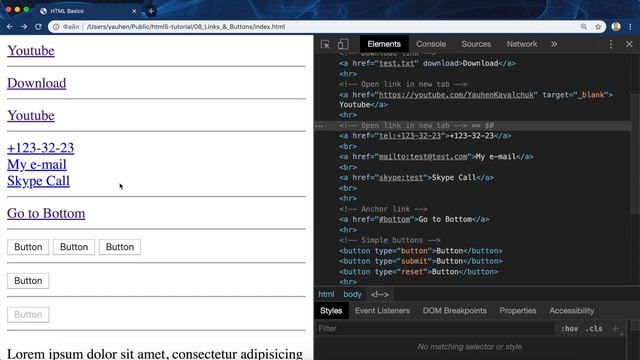The image size is (640, 360).
Task: Click the browser back arrow
Action: tap(10, 27)
